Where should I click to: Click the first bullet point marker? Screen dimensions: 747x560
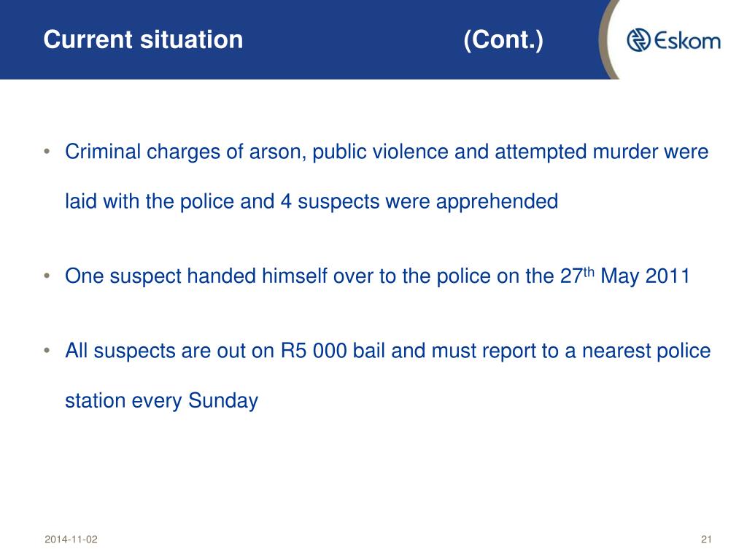tap(47, 152)
